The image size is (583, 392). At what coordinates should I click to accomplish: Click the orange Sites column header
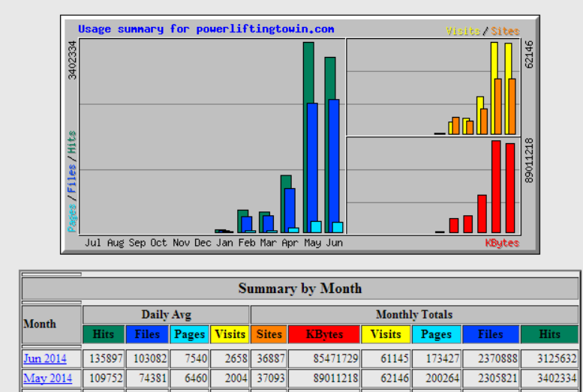[269, 334]
